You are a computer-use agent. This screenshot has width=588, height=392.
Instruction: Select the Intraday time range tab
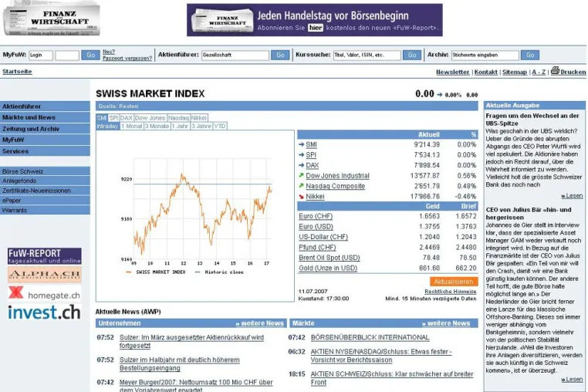click(x=107, y=126)
